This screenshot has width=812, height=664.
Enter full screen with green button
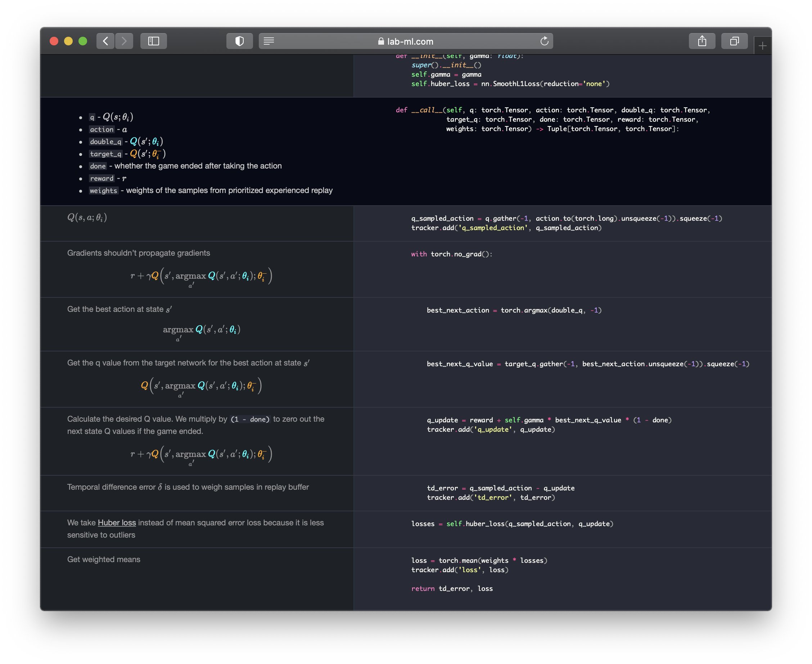click(x=82, y=41)
